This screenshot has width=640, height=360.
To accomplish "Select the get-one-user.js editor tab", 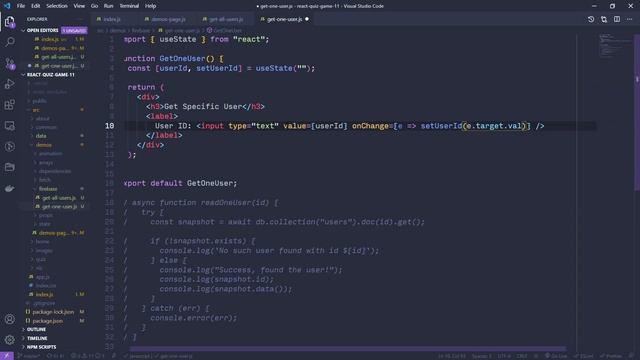I will point(284,19).
